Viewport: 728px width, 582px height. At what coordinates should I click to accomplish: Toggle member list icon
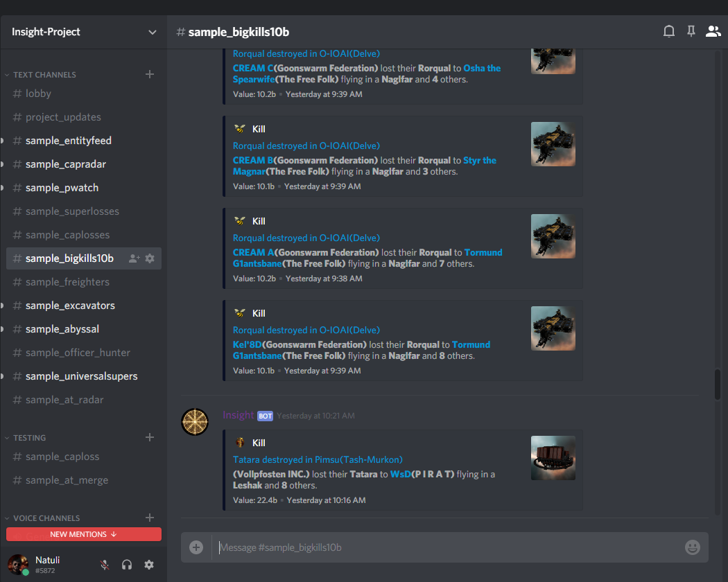713,31
